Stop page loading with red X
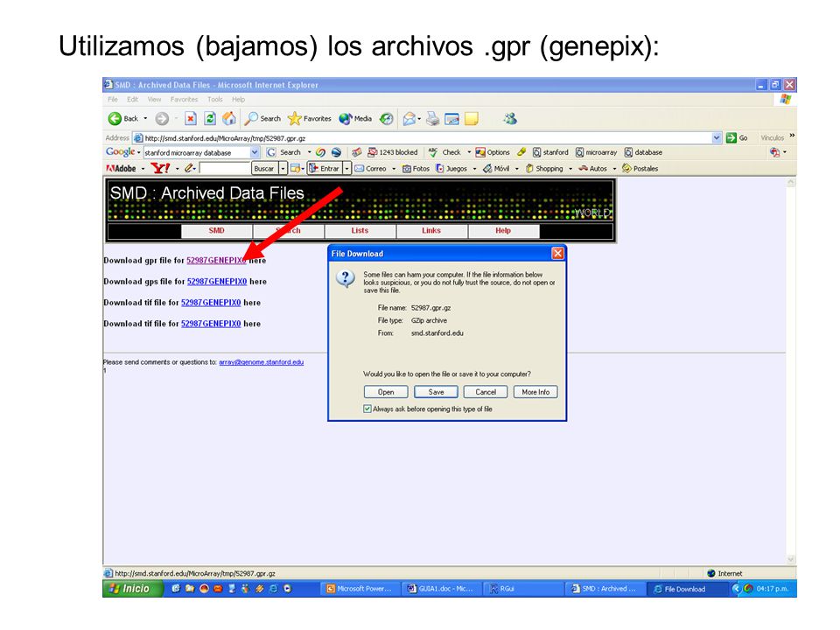Screen dimensions: 840x630 191,119
